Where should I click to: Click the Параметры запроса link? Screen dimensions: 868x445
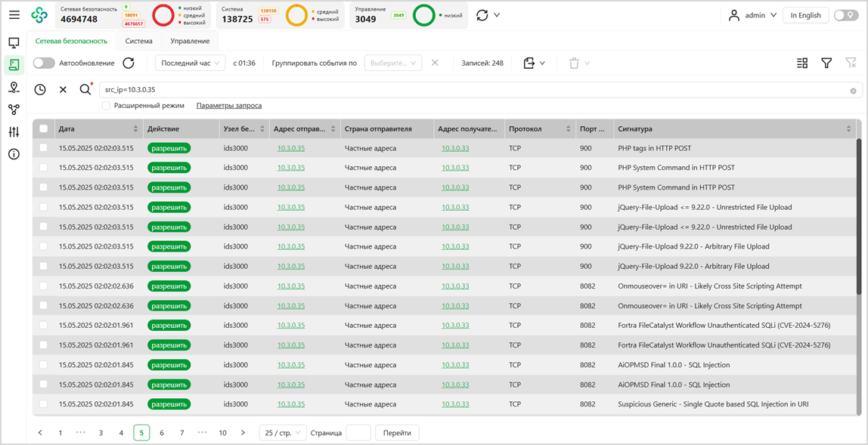pyautogui.click(x=229, y=106)
